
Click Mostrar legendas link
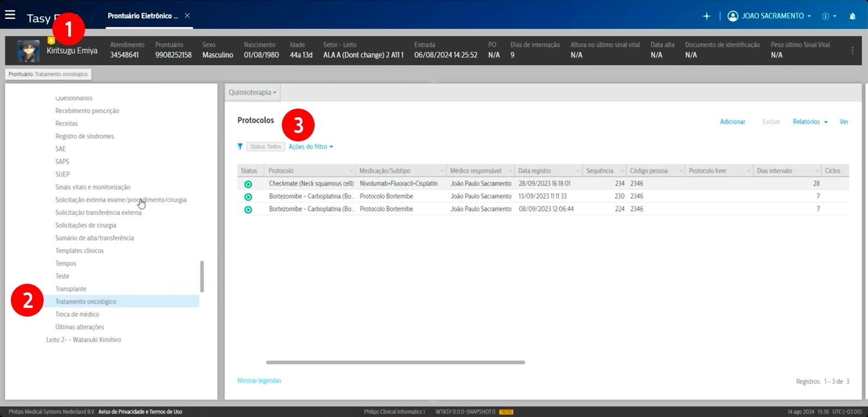click(x=260, y=380)
